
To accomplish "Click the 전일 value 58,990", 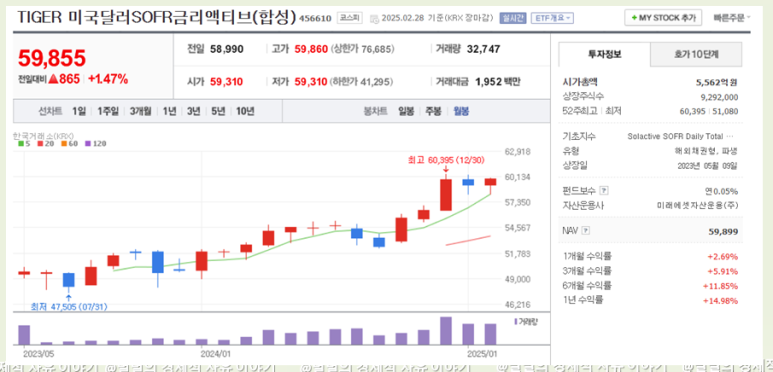I will 226,49.
